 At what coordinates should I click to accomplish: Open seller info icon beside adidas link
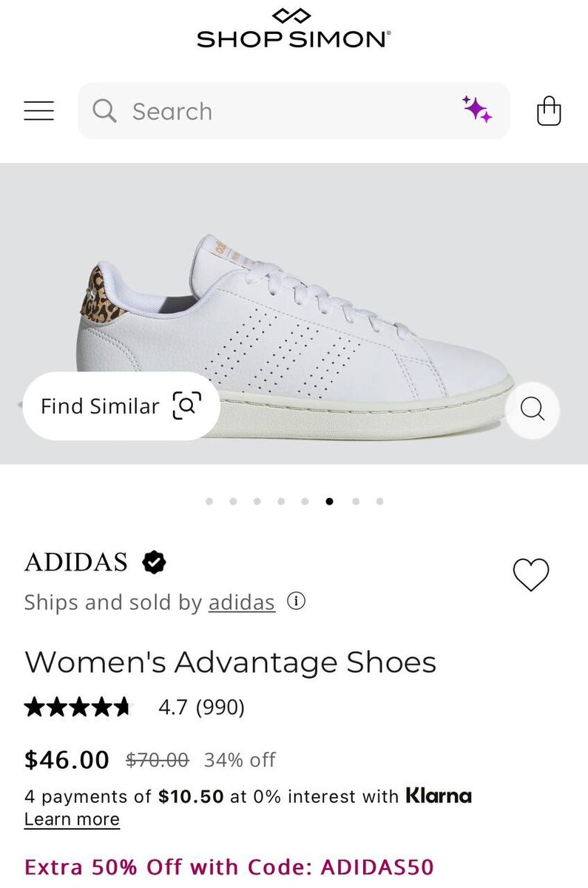click(x=296, y=601)
